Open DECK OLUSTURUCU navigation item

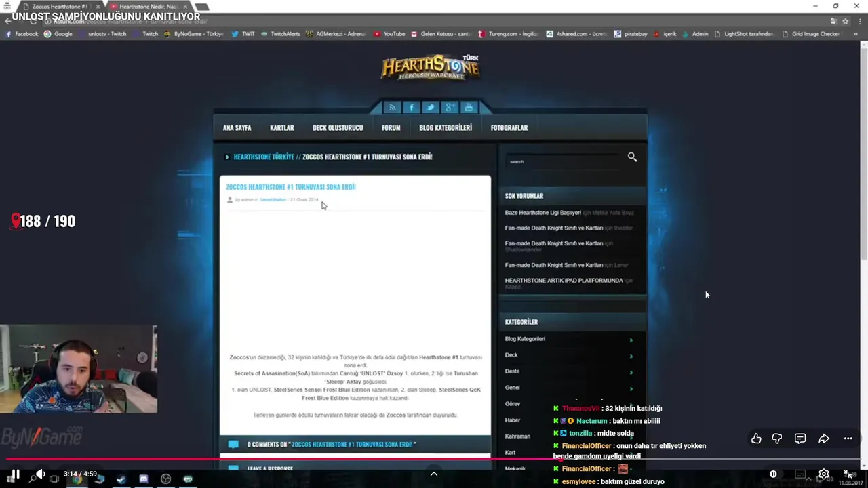click(338, 127)
